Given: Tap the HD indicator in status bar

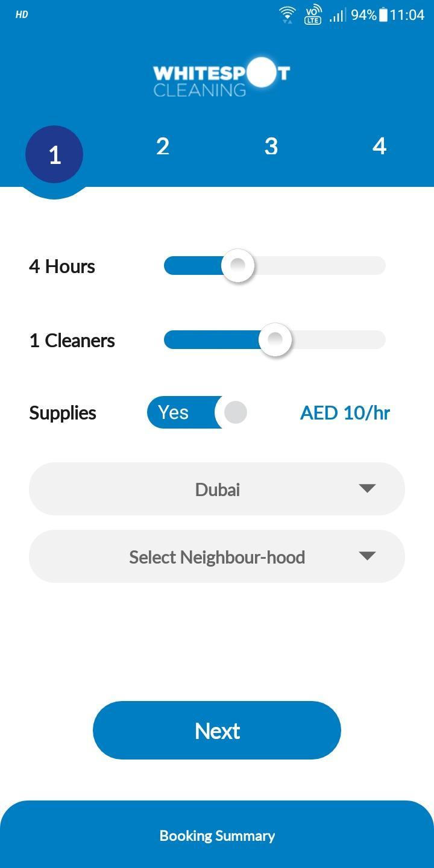Looking at the screenshot, I should 22,14.
